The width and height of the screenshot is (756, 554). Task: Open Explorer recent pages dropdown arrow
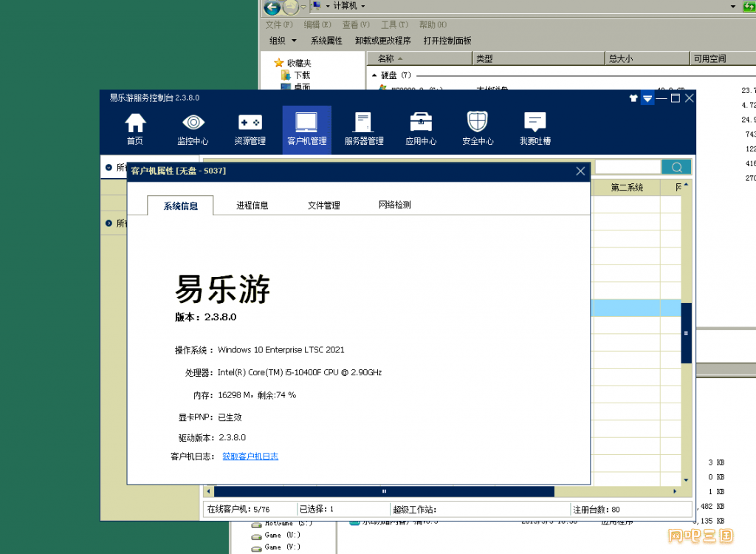point(303,7)
